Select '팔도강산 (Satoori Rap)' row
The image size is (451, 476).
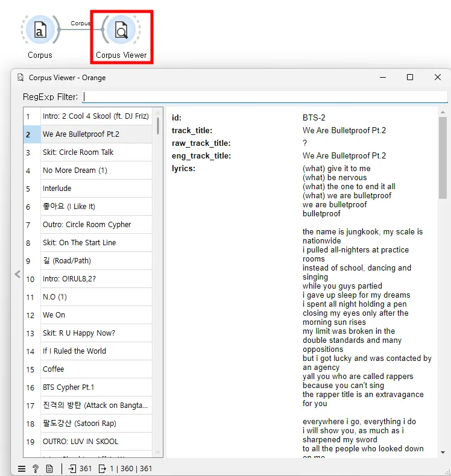pyautogui.click(x=96, y=423)
